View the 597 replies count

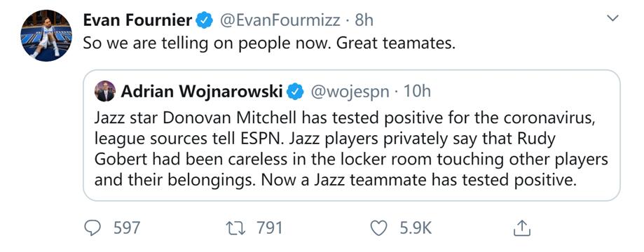[127, 228]
